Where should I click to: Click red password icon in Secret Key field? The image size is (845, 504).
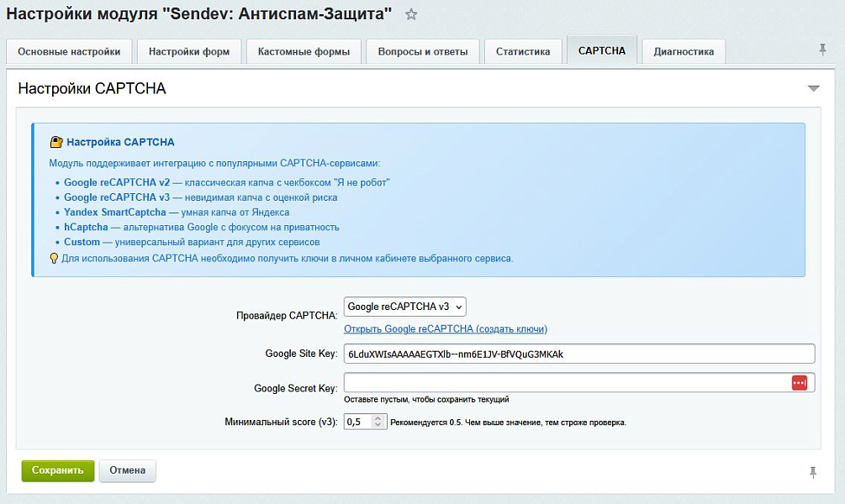799,383
